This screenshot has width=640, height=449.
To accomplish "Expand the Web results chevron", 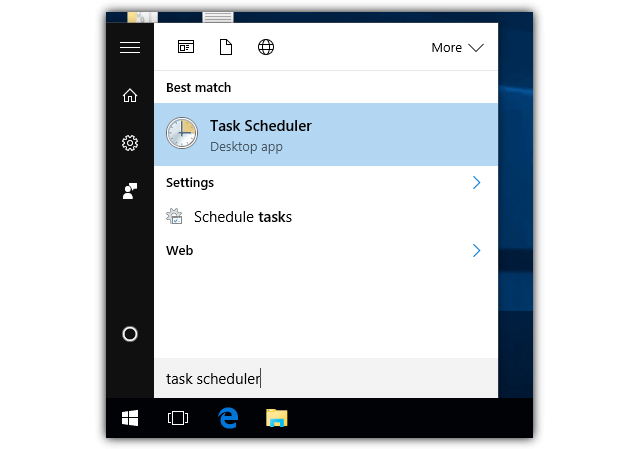I will 476,250.
